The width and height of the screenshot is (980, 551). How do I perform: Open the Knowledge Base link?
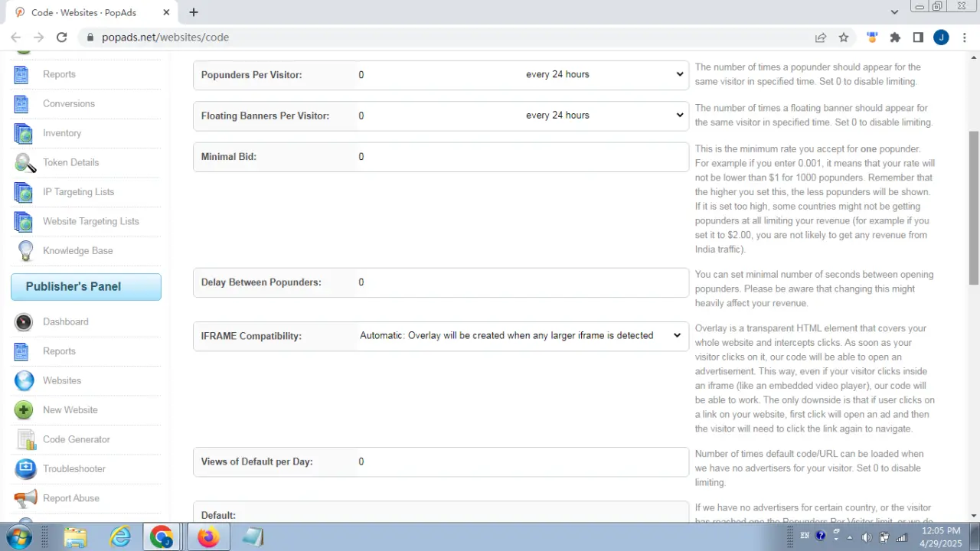77,251
